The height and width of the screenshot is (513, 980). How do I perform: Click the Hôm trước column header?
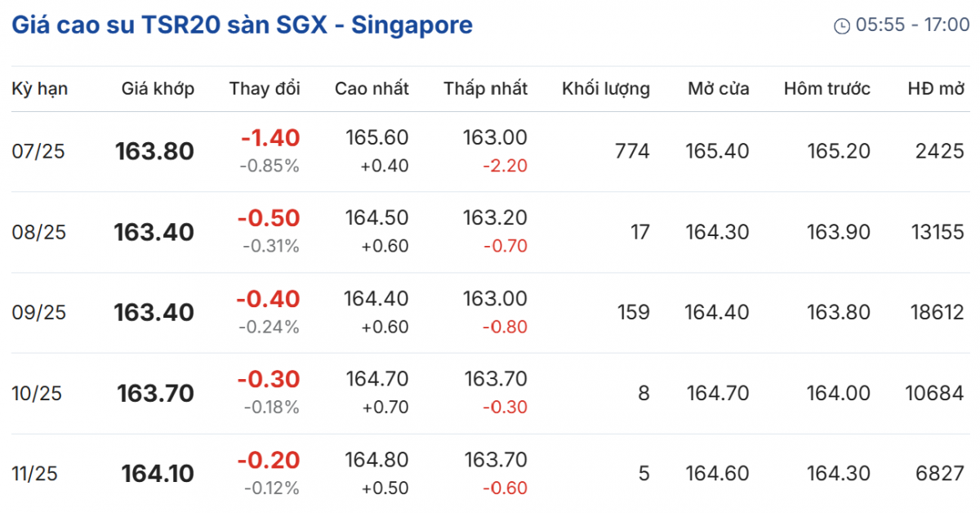[827, 89]
